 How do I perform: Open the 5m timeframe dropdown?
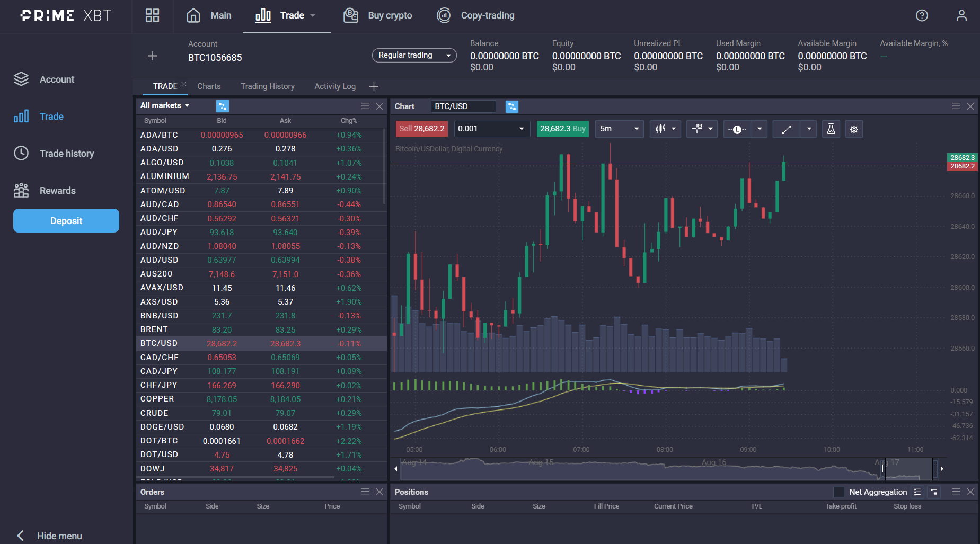[x=620, y=129]
